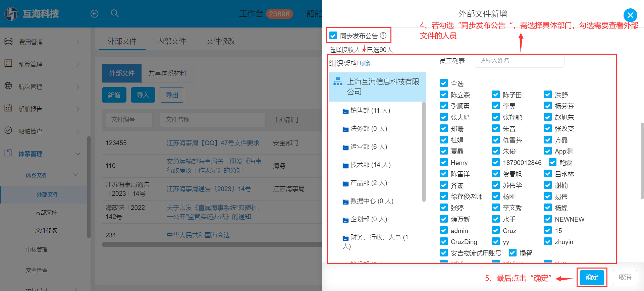The height and width of the screenshot is (291, 644).
Task: Expand the 航次管理 menu chevron
Action: tap(78, 86)
